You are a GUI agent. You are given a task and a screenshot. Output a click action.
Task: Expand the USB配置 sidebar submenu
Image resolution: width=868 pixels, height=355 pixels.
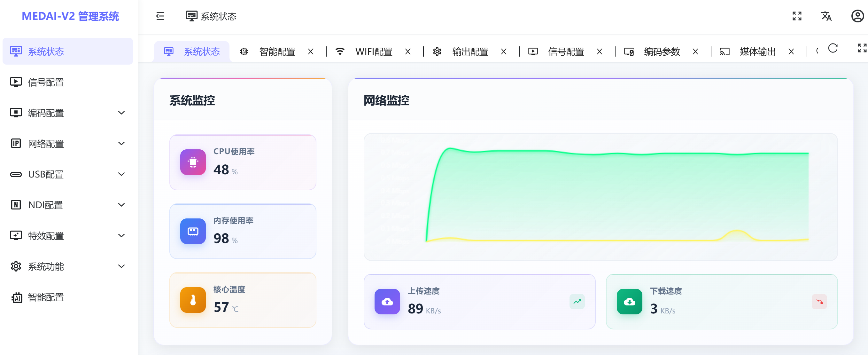click(x=68, y=174)
